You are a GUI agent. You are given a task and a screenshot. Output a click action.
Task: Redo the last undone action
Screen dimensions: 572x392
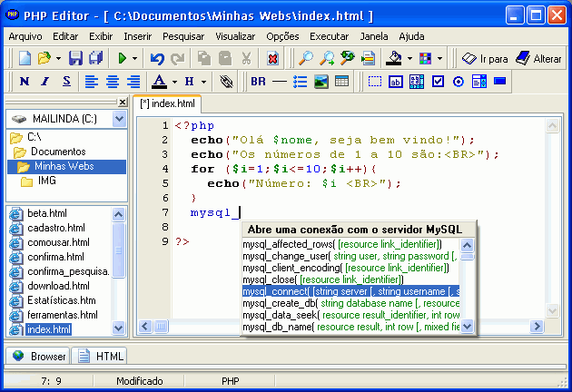[x=178, y=58]
